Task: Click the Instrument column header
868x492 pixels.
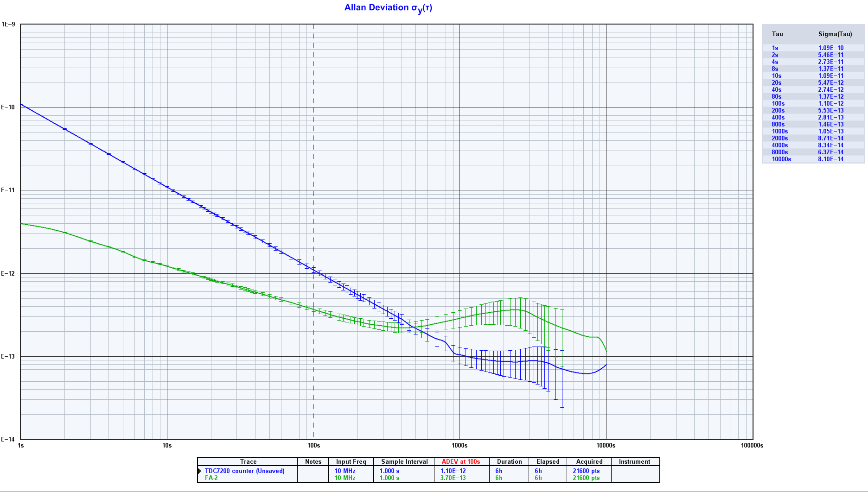Action: (x=634, y=461)
